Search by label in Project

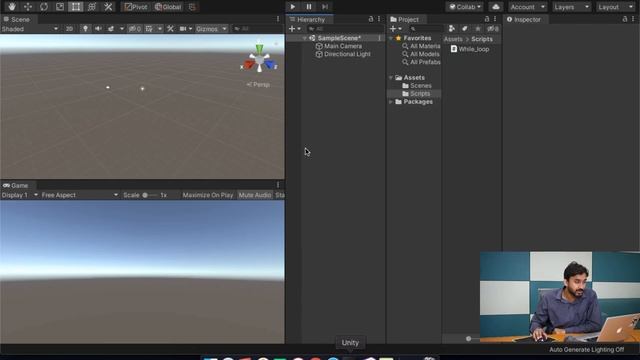pyautogui.click(x=464, y=29)
